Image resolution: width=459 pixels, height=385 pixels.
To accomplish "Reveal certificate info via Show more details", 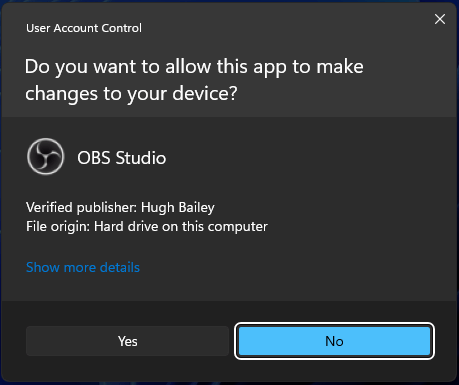I will [83, 267].
